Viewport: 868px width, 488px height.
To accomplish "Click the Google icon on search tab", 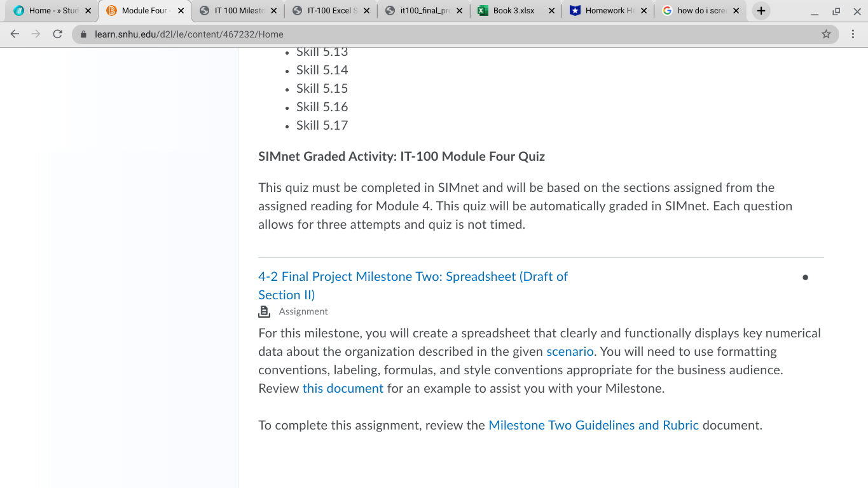I will click(x=667, y=10).
